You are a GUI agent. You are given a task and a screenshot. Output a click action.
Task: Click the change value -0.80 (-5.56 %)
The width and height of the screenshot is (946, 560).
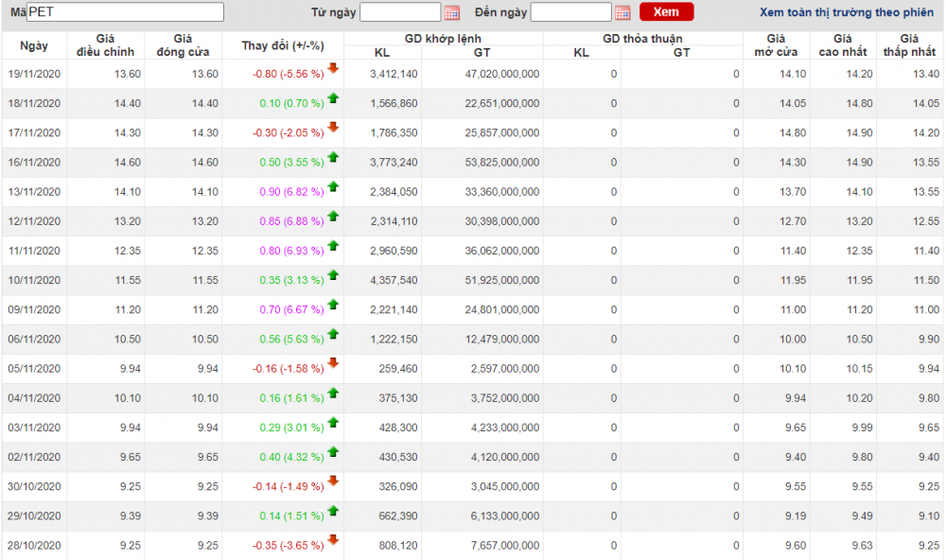click(289, 74)
